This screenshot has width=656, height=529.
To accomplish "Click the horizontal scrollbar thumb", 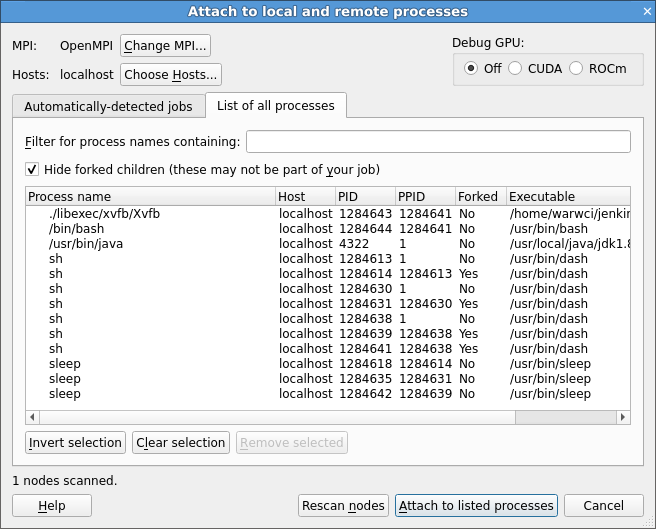I will click(277, 417).
